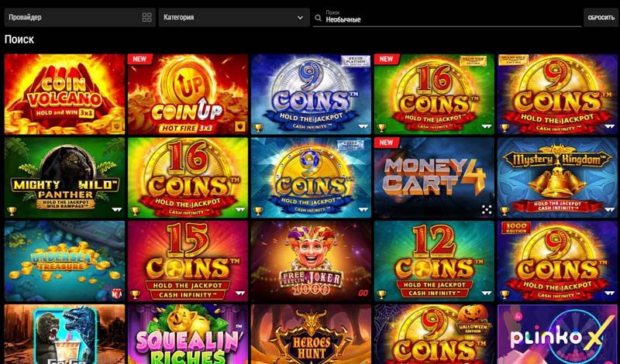Image resolution: width=620 pixels, height=364 pixels.
Task: Open the 12 Coins game tile
Action: click(x=434, y=261)
